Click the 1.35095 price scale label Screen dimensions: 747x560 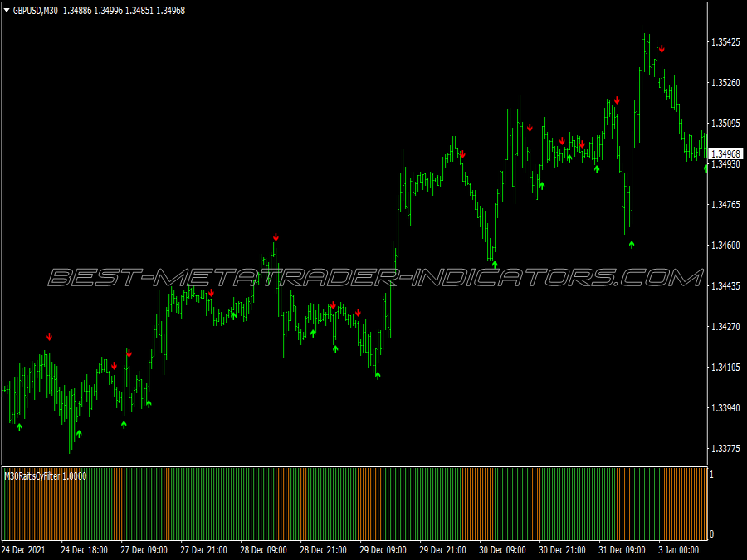(x=725, y=124)
